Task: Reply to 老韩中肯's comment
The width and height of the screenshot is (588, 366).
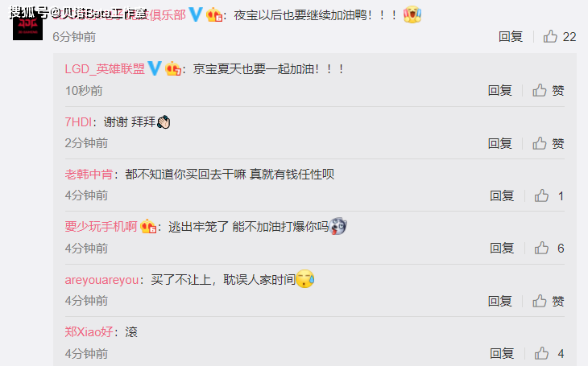Action: (x=502, y=195)
